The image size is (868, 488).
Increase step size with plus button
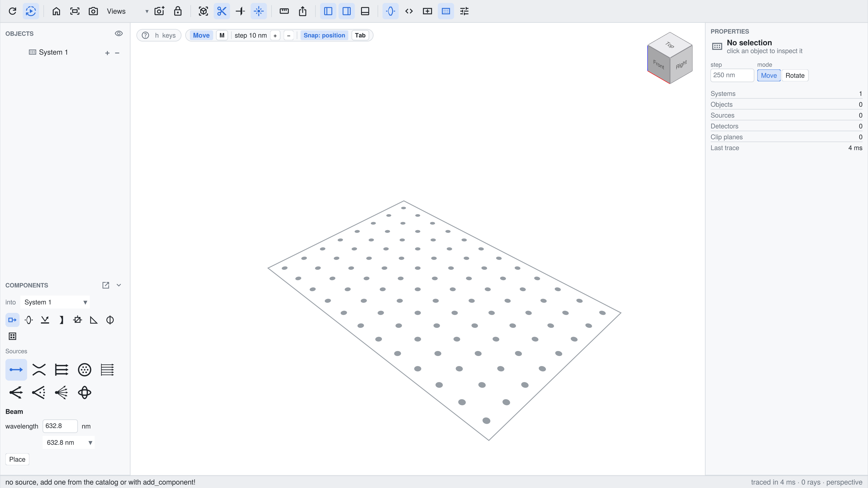[275, 35]
